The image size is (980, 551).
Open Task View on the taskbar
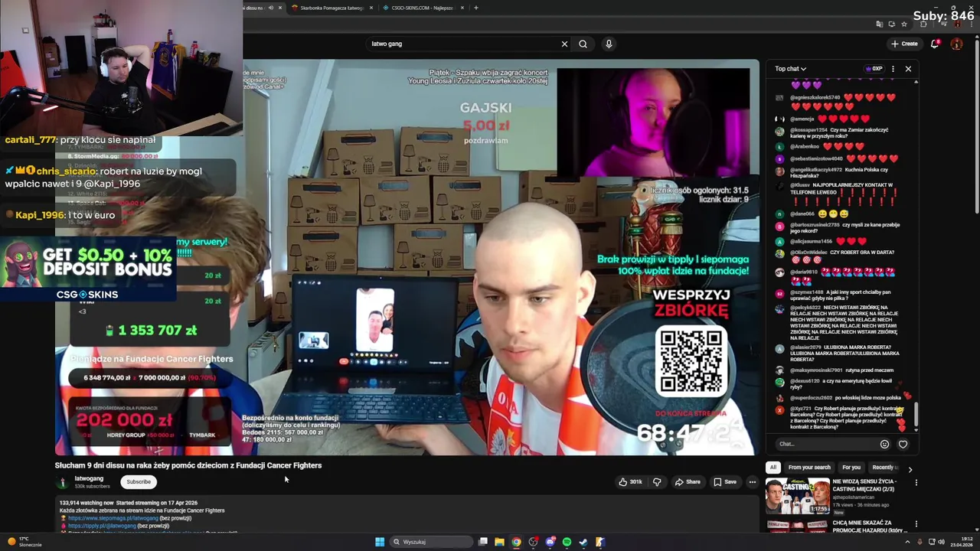point(483,542)
